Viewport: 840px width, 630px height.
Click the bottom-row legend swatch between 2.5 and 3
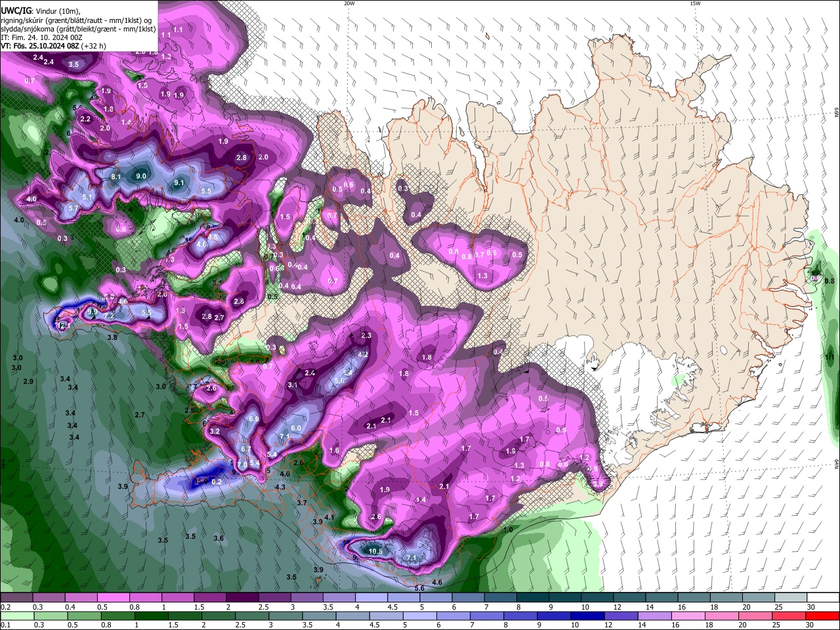click(x=251, y=616)
